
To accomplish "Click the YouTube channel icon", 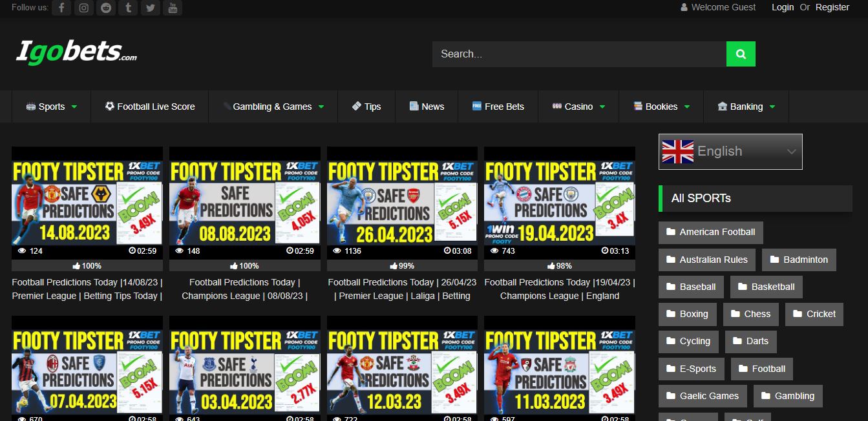I will point(172,8).
